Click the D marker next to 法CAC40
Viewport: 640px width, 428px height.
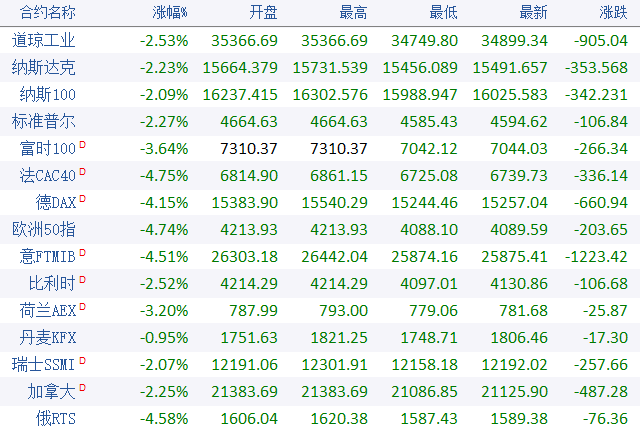click(82, 171)
